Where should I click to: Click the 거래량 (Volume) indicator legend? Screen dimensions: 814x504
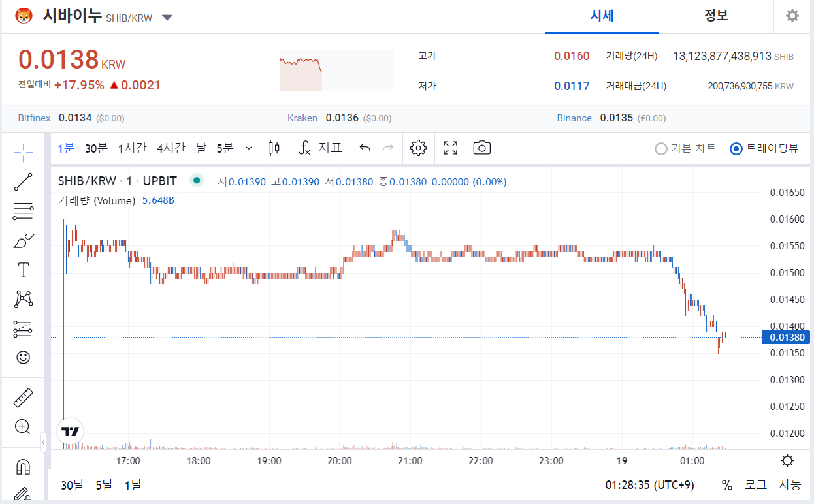click(x=97, y=200)
